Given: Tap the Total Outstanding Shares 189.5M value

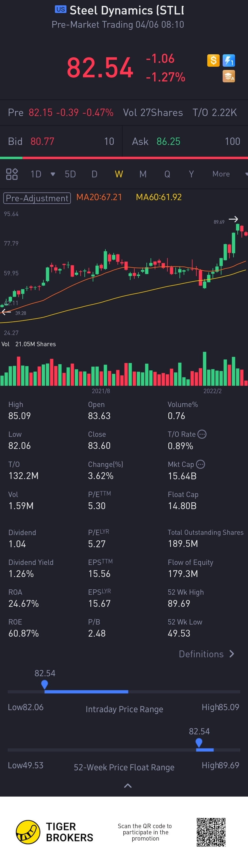Looking at the screenshot, I should (183, 544).
